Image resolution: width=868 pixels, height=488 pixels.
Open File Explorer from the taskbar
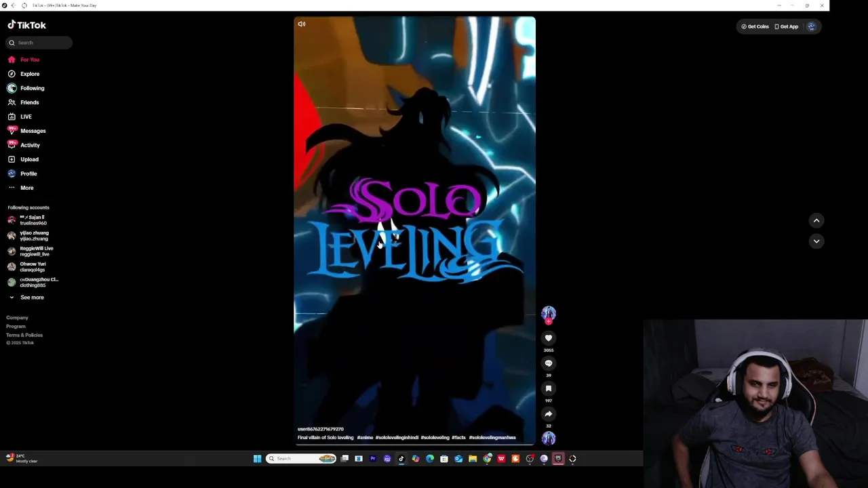pos(473,459)
